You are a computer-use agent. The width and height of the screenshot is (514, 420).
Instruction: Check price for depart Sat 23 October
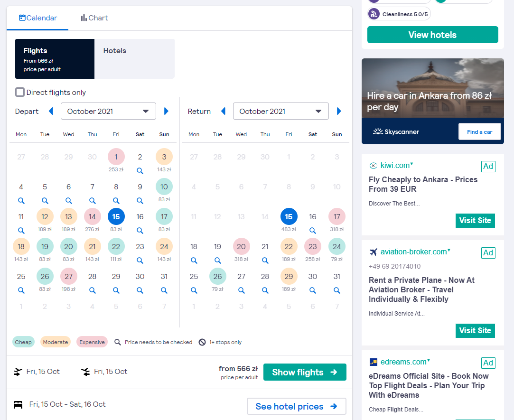pos(140,261)
